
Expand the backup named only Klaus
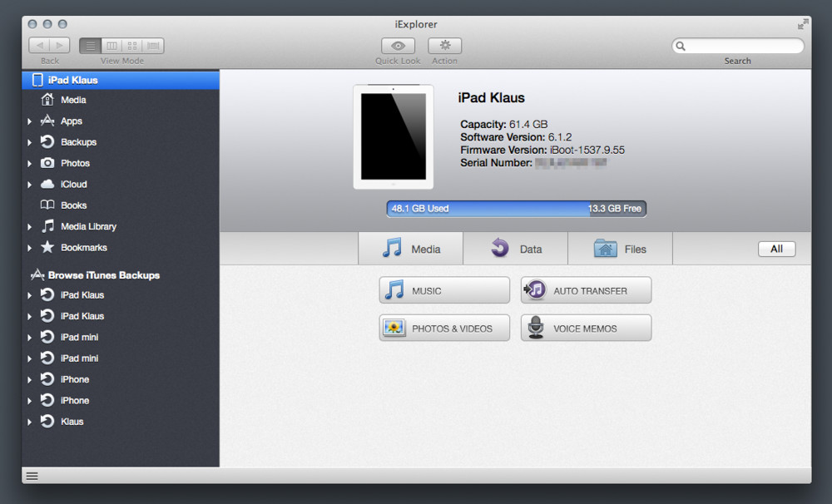[x=30, y=422]
